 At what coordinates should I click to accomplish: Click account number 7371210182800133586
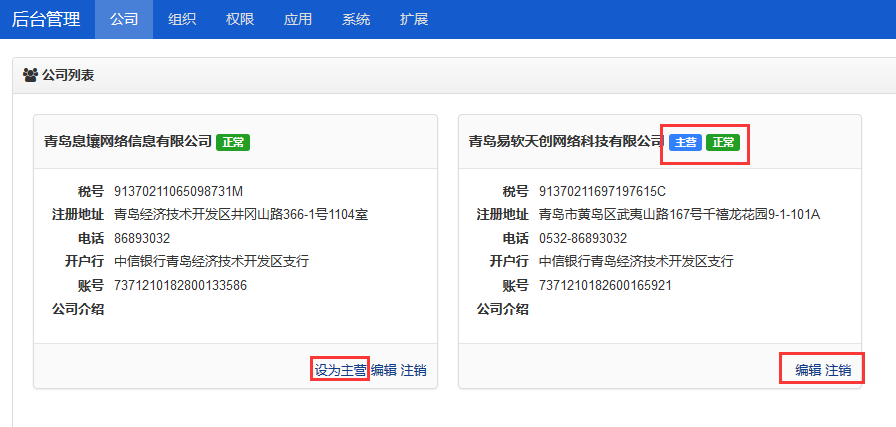coord(181,285)
